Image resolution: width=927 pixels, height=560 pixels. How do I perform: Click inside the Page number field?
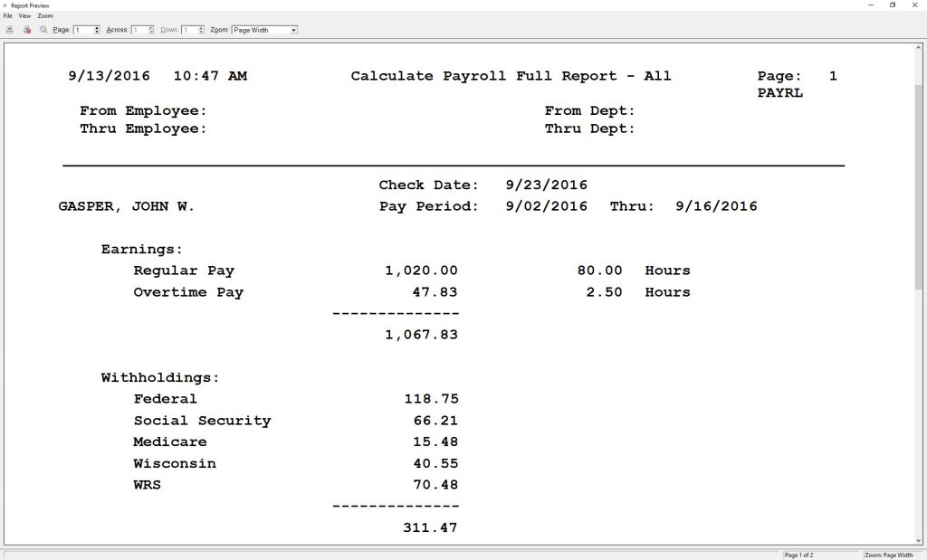pyautogui.click(x=81, y=30)
